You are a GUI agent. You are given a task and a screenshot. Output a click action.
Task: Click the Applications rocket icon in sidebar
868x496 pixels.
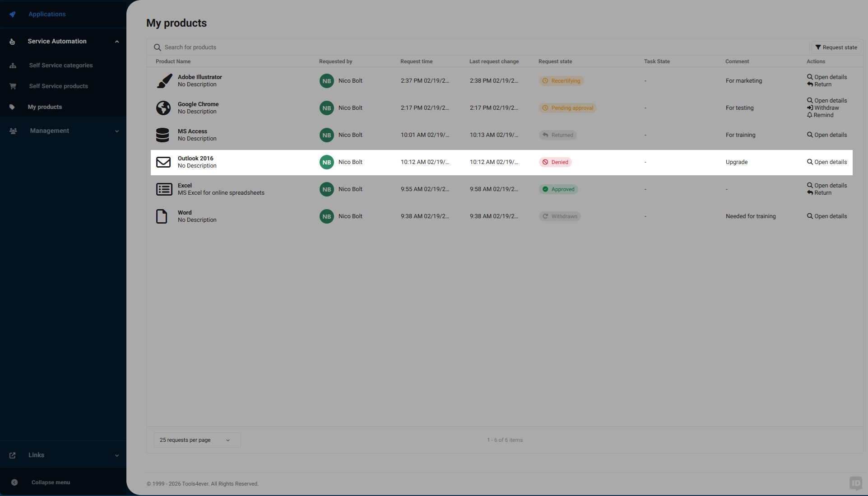click(12, 14)
